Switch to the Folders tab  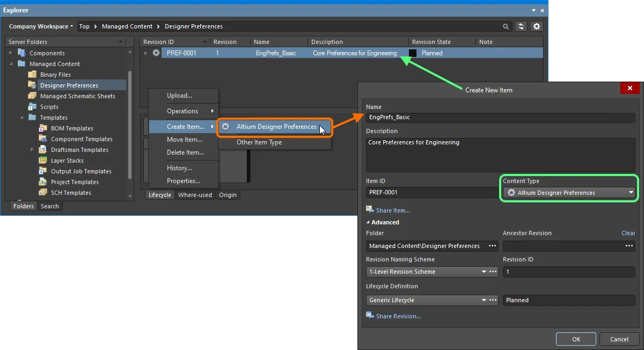point(24,206)
